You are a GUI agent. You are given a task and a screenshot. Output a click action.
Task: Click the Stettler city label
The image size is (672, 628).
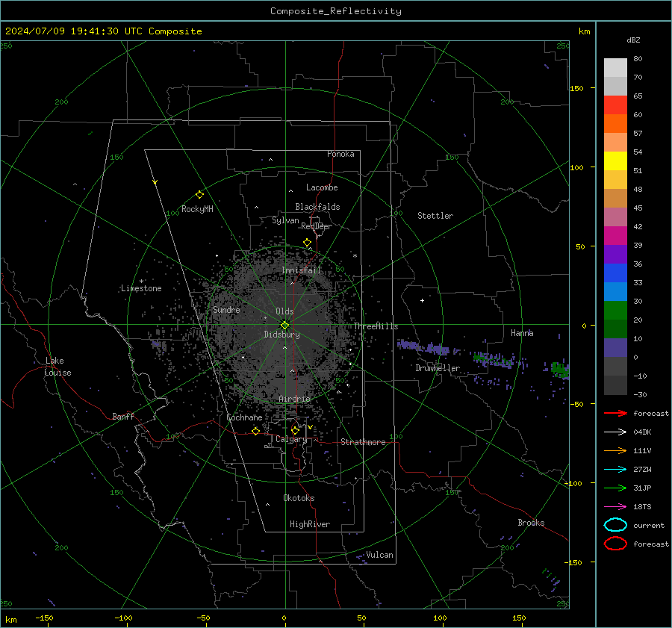(435, 216)
